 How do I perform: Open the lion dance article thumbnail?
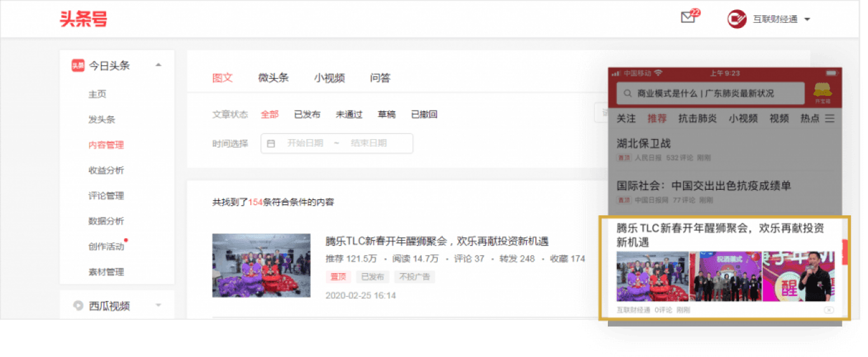pos(261,266)
